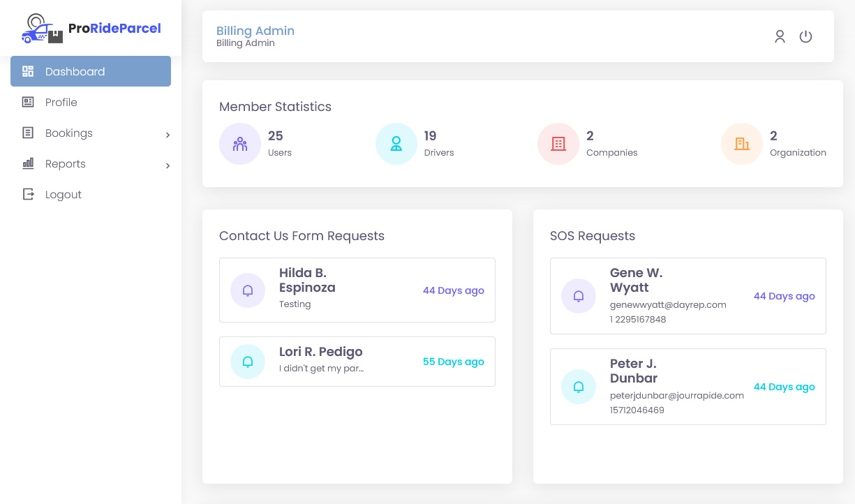The height and width of the screenshot is (504, 855).
Task: Click the bell icon beside Hilda B. Espinoza
Action: pyautogui.click(x=248, y=290)
